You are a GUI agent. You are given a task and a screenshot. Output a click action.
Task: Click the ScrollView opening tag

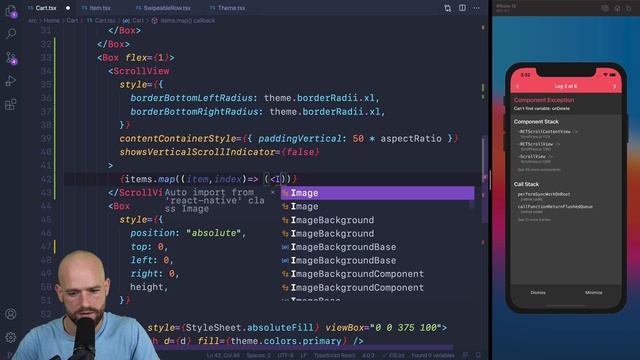click(139, 71)
